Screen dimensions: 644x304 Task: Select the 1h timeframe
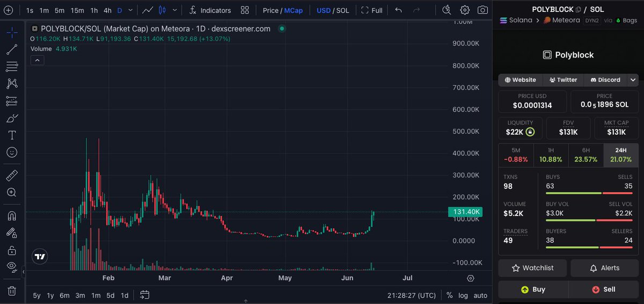pos(94,10)
